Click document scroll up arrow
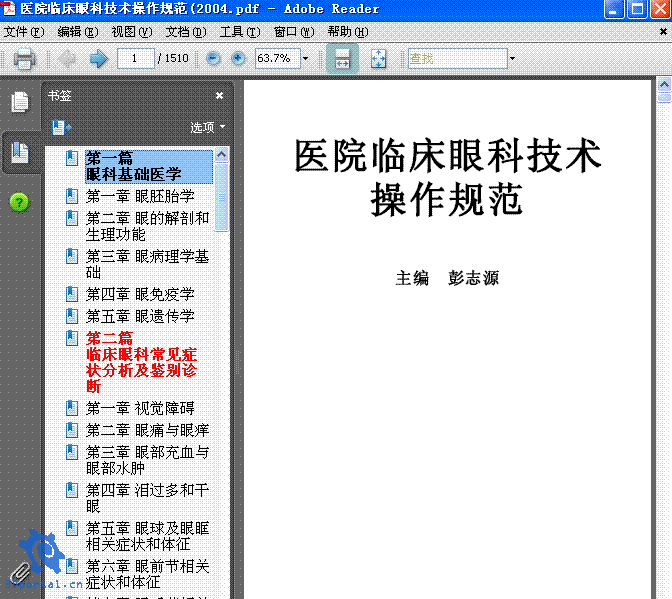 point(664,84)
